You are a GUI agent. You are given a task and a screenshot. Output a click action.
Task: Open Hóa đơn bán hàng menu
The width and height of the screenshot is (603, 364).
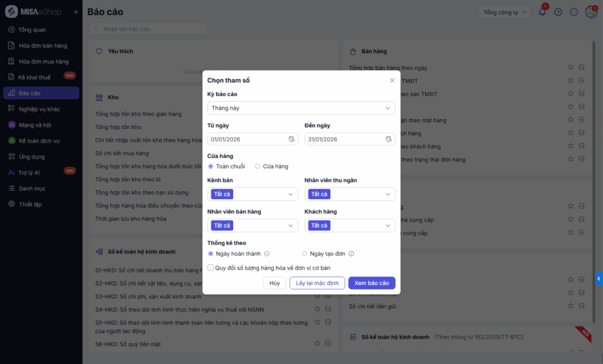pos(43,45)
